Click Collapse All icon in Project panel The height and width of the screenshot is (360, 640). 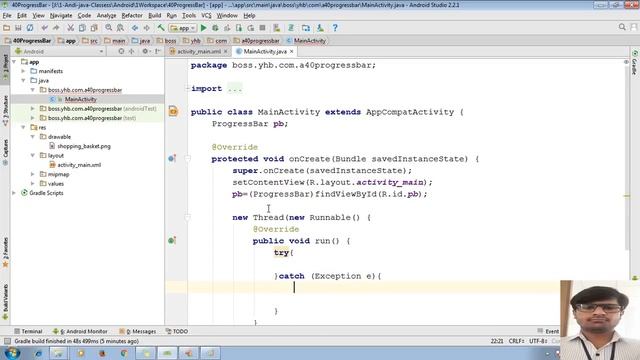131,51
